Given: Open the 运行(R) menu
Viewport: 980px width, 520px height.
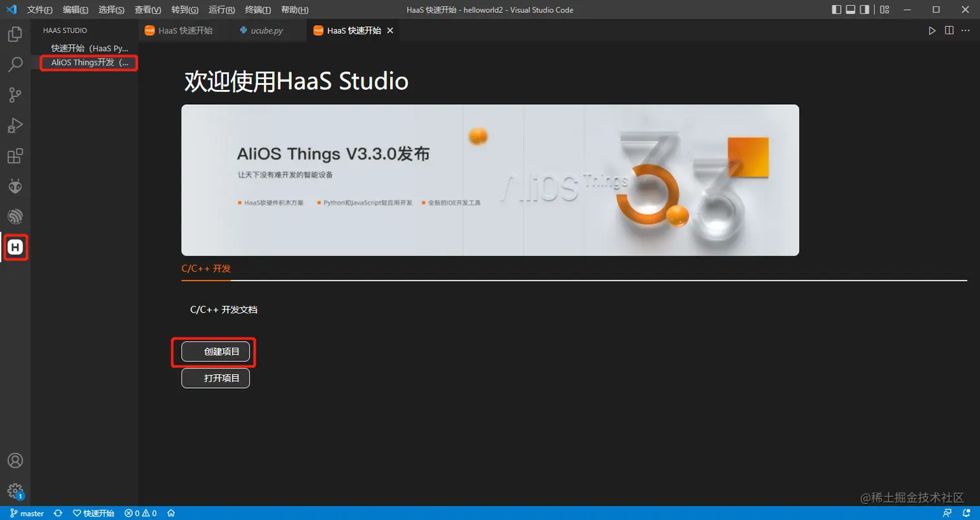Looking at the screenshot, I should (x=222, y=10).
